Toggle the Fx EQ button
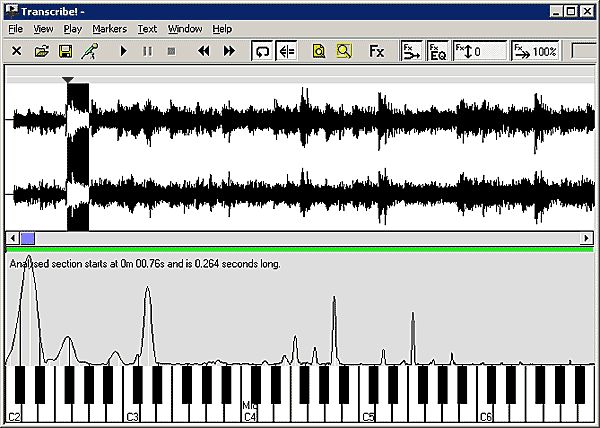 [x=437, y=51]
